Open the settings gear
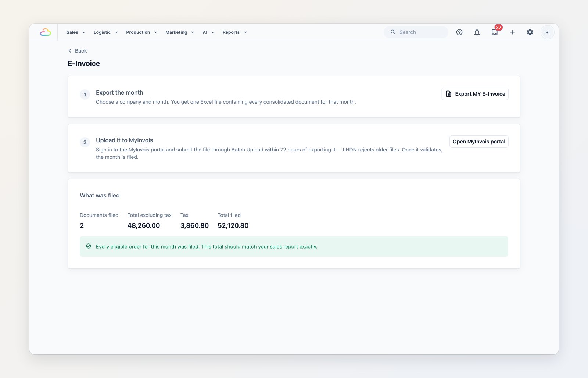588x378 pixels. (x=530, y=32)
